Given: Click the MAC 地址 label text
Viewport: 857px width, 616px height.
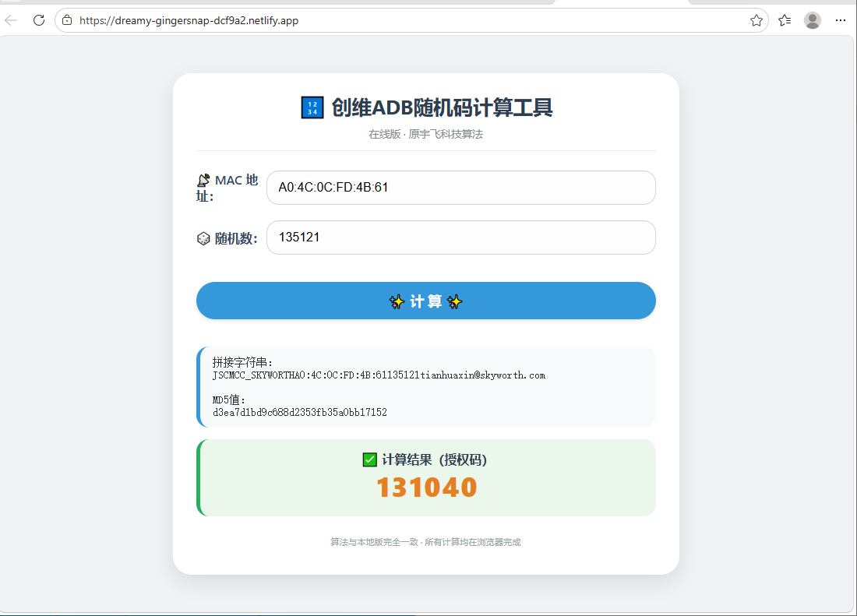Looking at the screenshot, I should pos(227,188).
